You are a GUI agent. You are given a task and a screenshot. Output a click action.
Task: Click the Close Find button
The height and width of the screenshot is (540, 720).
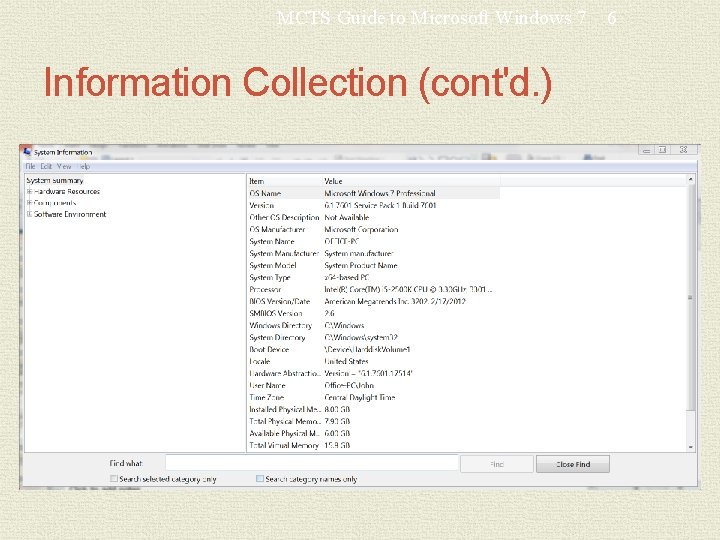click(x=573, y=464)
